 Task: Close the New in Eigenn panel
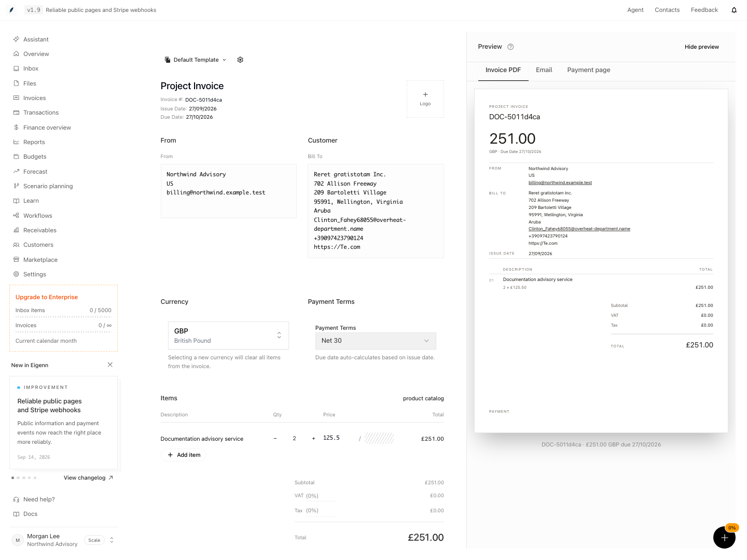[110, 365]
